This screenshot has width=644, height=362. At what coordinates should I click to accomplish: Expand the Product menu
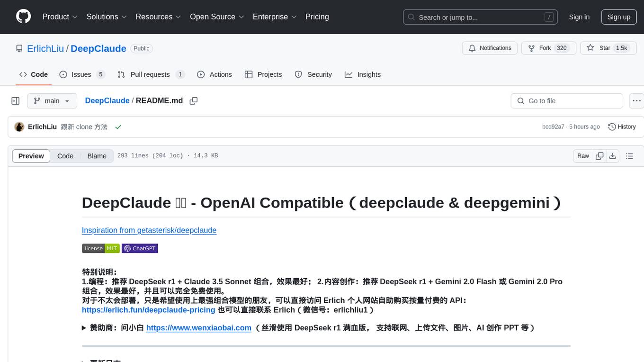[x=60, y=17]
